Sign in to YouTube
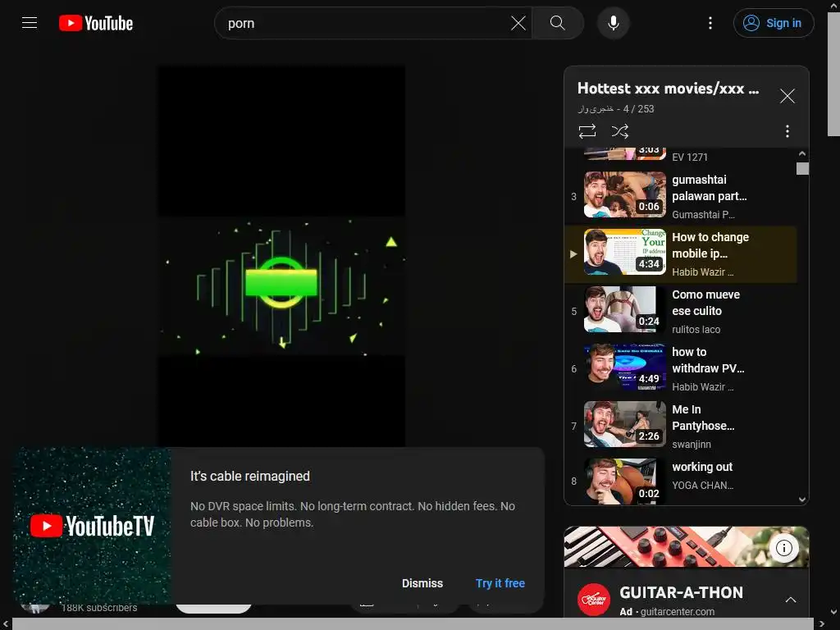The width and height of the screenshot is (840, 630). pyautogui.click(x=774, y=23)
